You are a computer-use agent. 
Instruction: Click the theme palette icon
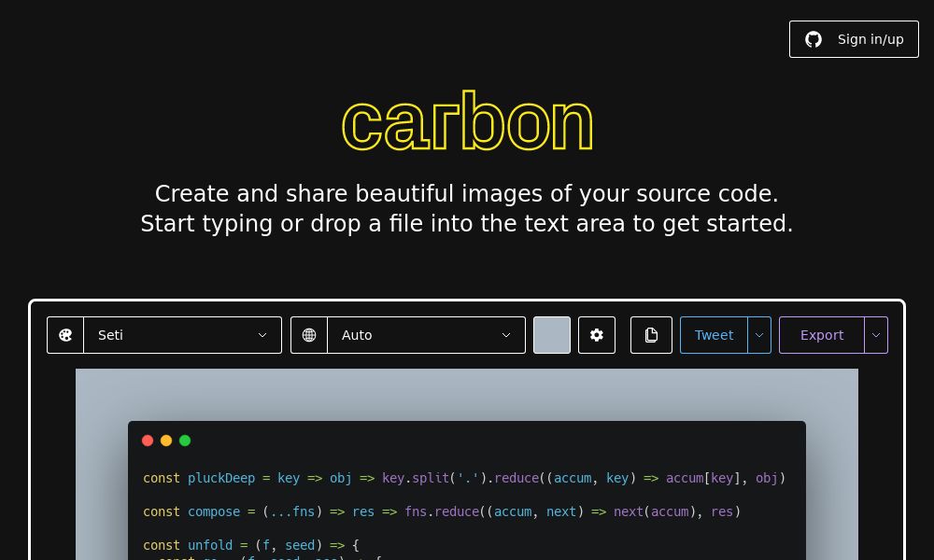[x=65, y=335]
